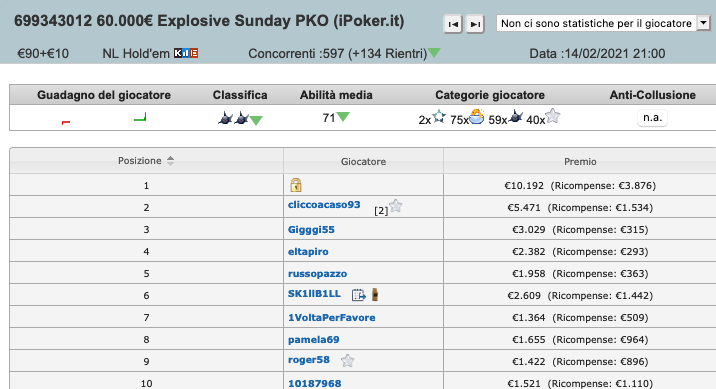Image resolution: width=716 pixels, height=389 pixels.
Task: Click the second shark icon under Classifica
Action: point(241,119)
